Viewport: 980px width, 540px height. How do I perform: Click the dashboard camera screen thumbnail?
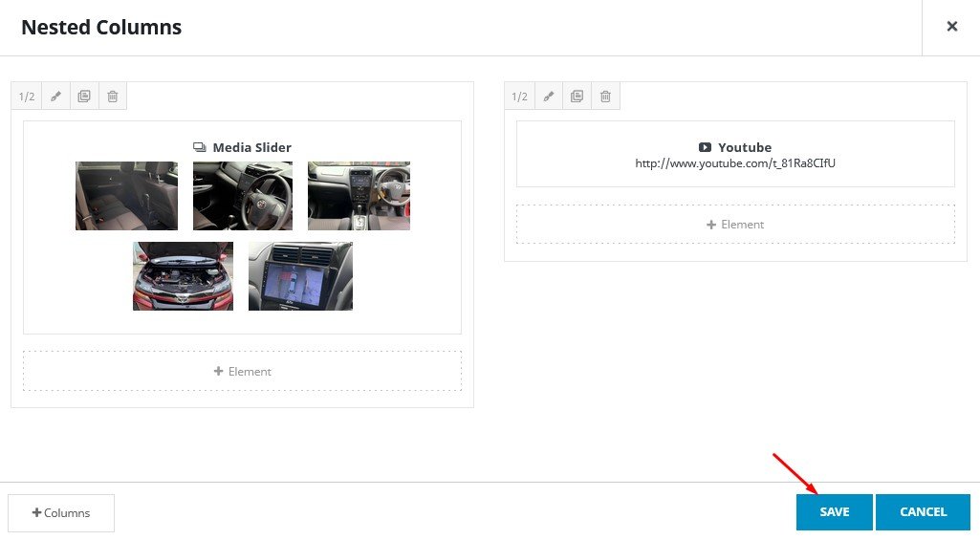[x=300, y=276]
